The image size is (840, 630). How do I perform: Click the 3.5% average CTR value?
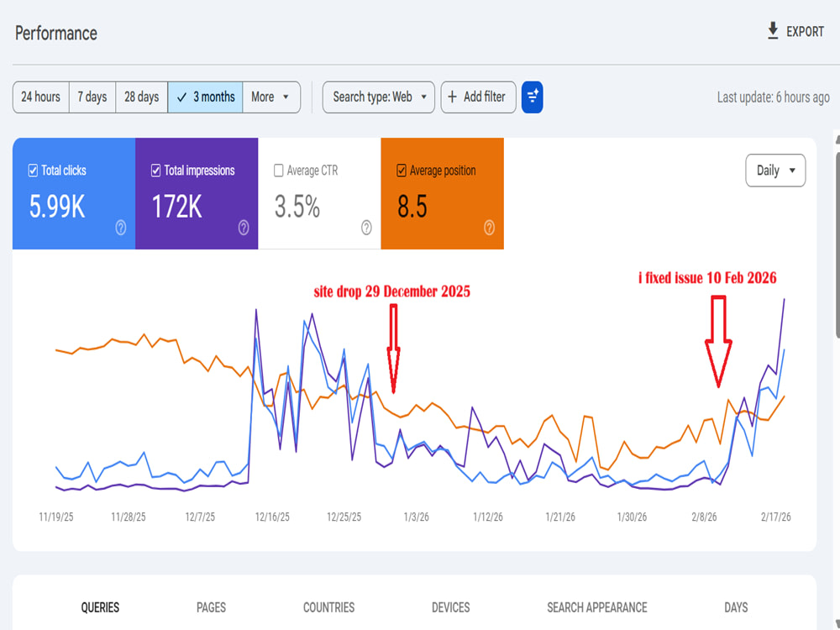click(x=297, y=207)
